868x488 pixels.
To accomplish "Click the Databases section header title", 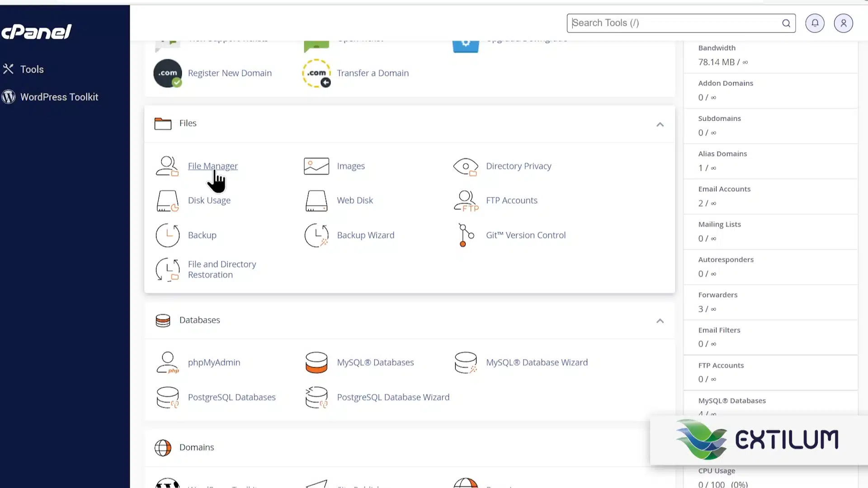I will [x=199, y=320].
